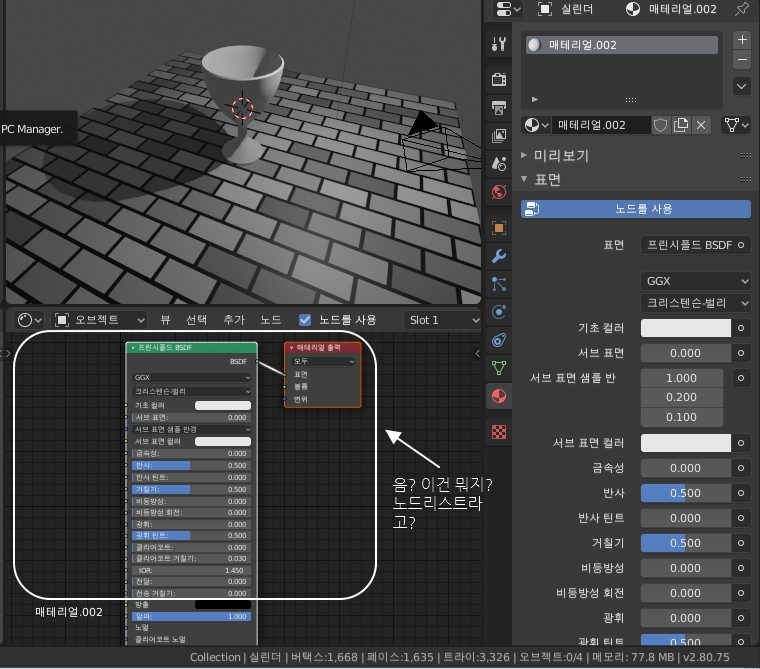Open the Object Data mesh tab
Viewport: 760px width, 669px height.
point(499,368)
